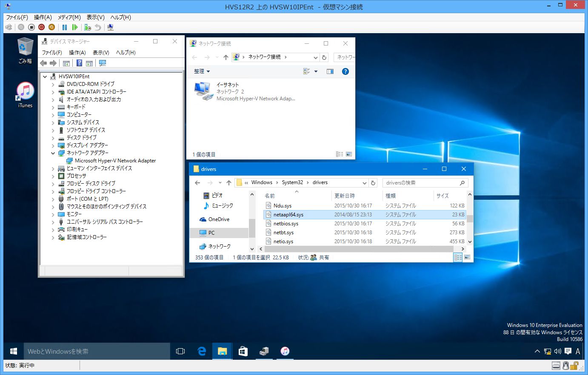Open Action Center notifications icon
Viewport: 588px width, 375px height.
pyautogui.click(x=568, y=351)
